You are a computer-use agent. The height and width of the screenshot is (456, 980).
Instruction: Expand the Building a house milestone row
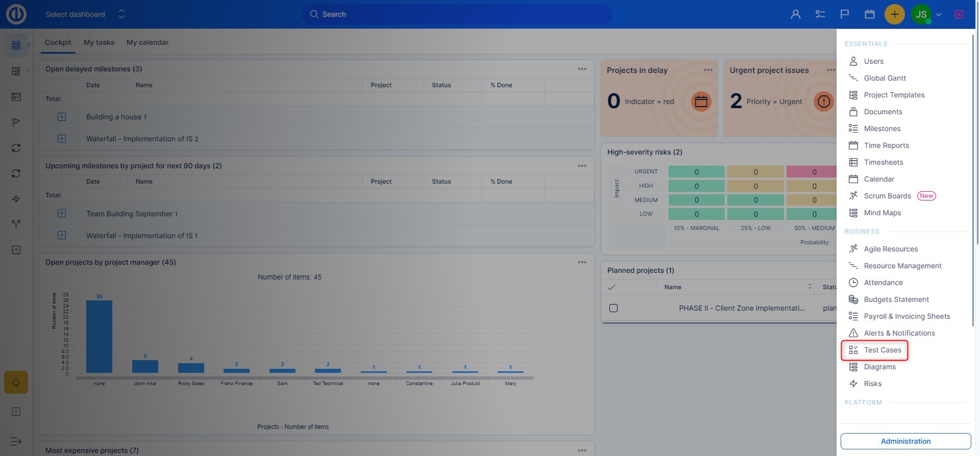click(x=62, y=117)
